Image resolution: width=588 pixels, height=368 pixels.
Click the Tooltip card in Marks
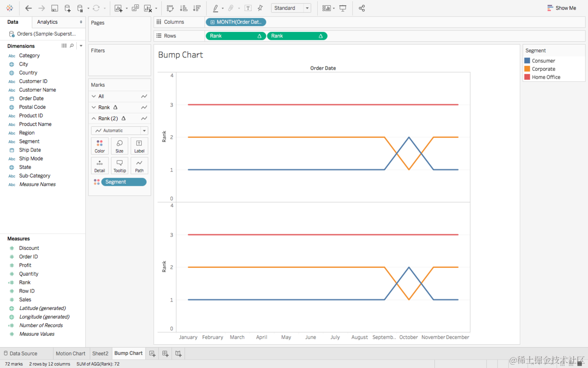click(119, 166)
